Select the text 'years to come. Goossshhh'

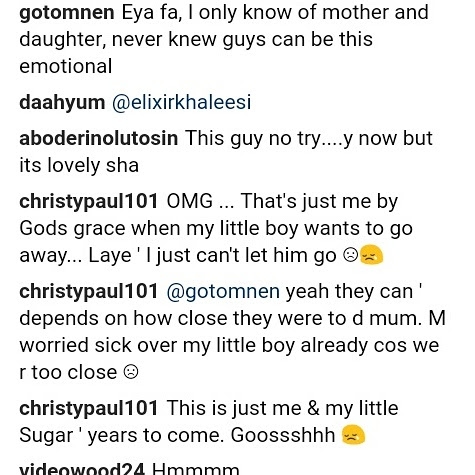212,435
